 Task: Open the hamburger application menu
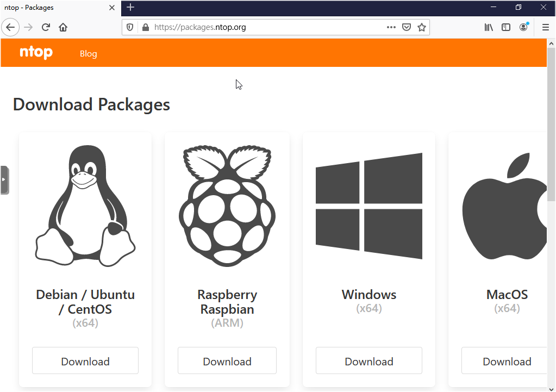(x=546, y=27)
